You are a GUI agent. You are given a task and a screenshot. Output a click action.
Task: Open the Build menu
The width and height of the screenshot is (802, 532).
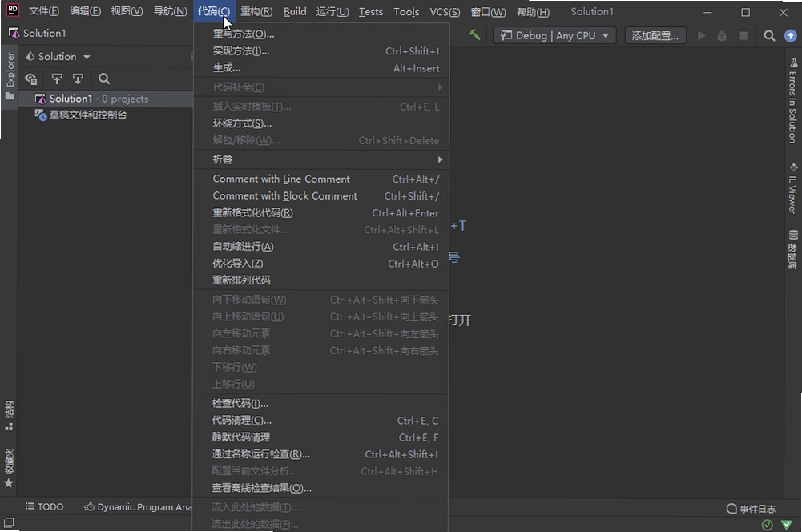coord(295,11)
